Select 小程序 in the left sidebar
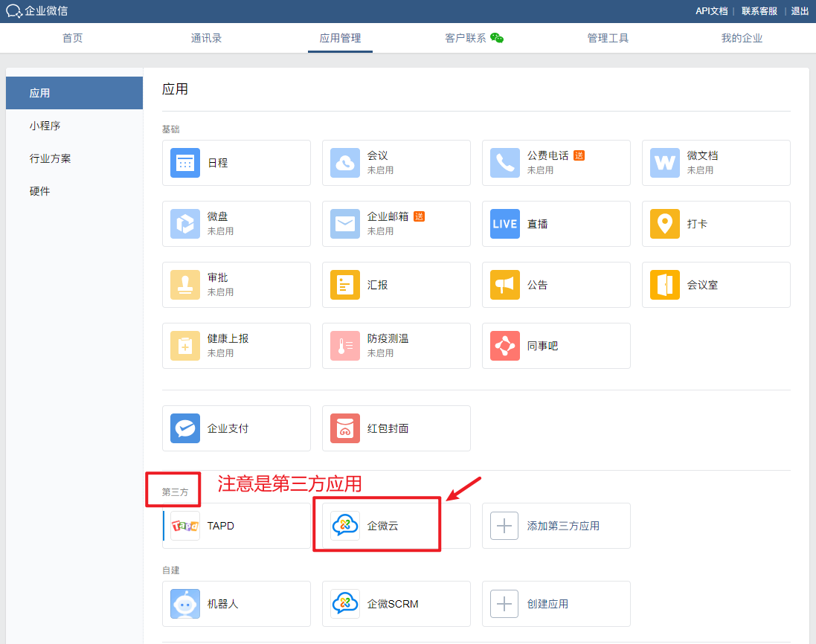Image resolution: width=816 pixels, height=644 pixels. (45, 126)
